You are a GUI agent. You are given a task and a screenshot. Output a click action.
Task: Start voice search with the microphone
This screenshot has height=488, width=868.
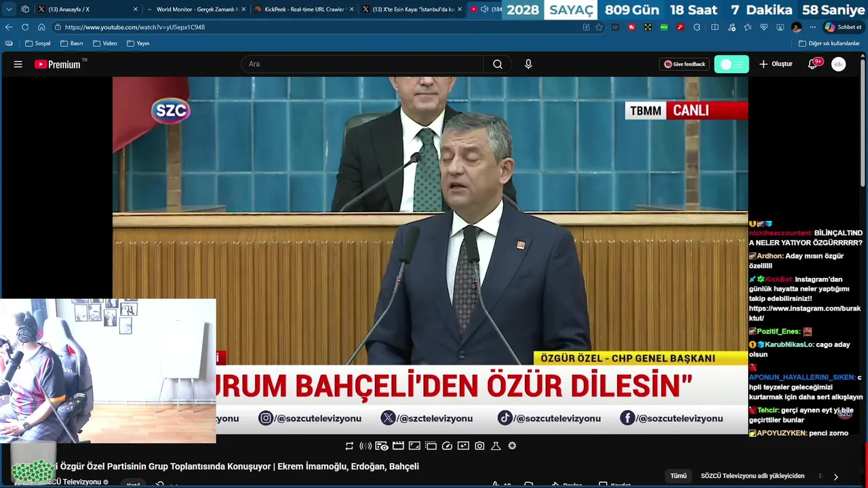[528, 64]
